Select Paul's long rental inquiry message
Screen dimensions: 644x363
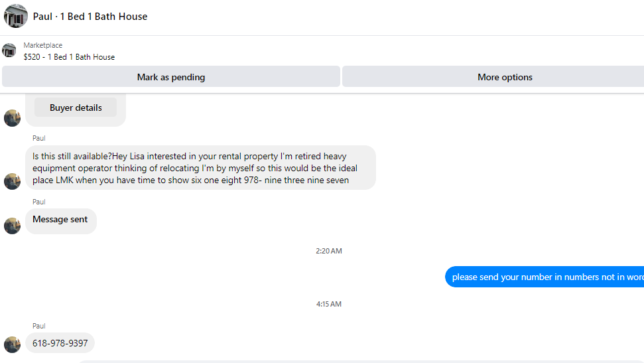200,168
